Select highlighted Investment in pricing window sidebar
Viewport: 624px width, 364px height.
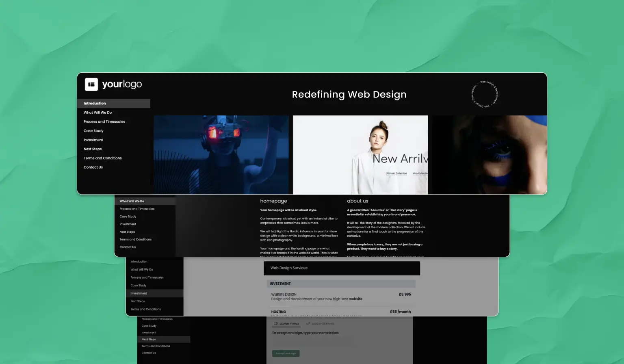coord(155,293)
